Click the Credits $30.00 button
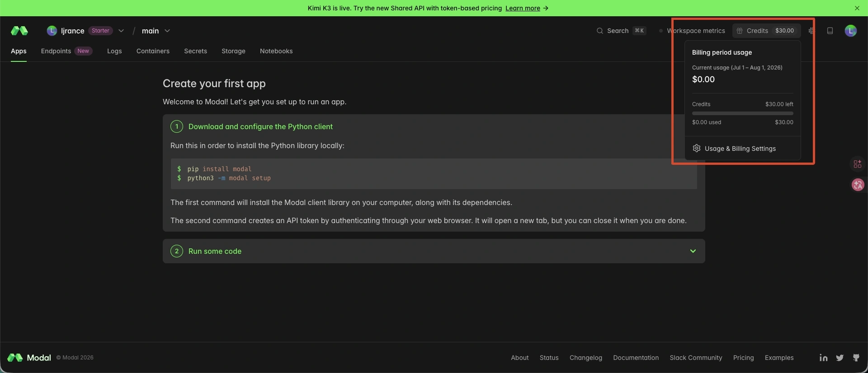Viewport: 868px width, 373px height. [x=766, y=31]
